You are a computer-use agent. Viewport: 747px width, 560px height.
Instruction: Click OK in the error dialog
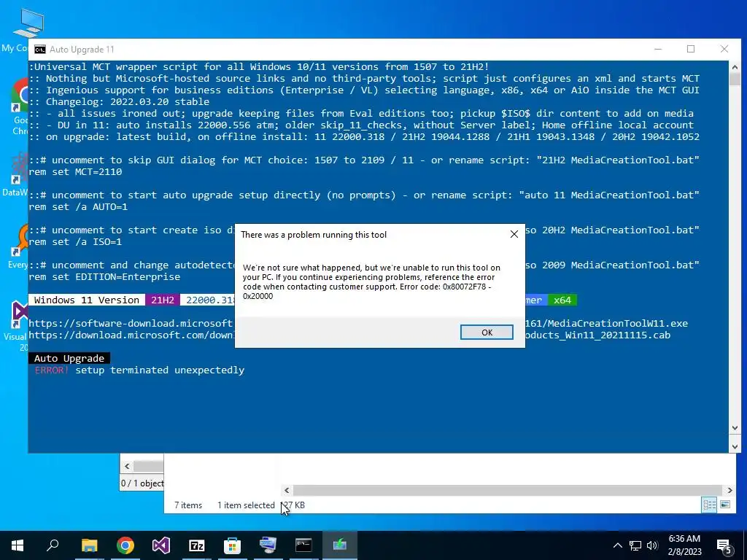487,332
